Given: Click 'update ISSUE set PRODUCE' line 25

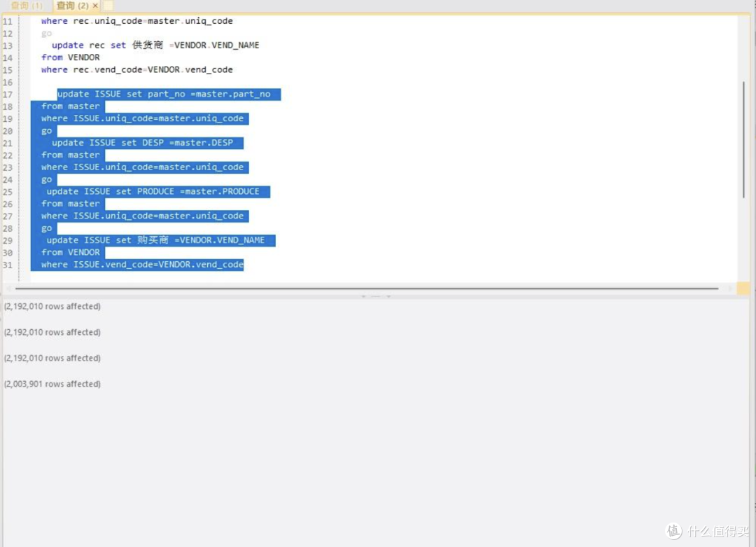Looking at the screenshot, I should point(153,191).
